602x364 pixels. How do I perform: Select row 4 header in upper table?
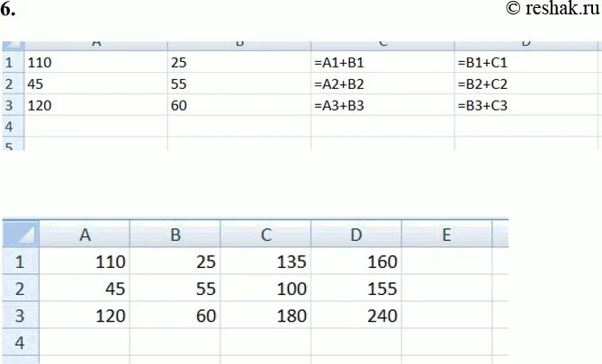(13, 126)
